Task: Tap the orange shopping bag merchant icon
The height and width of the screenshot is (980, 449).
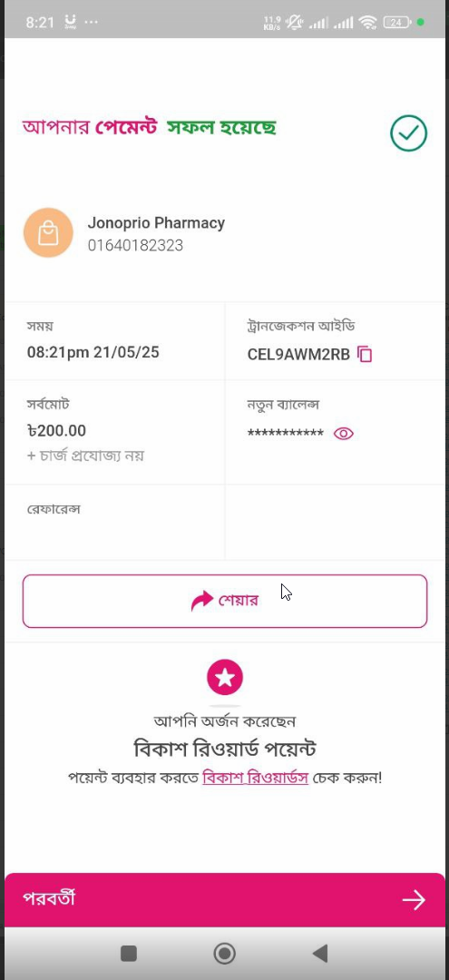Action: coord(48,232)
